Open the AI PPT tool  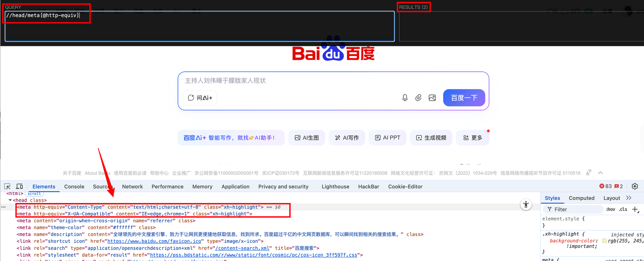pyautogui.click(x=388, y=138)
